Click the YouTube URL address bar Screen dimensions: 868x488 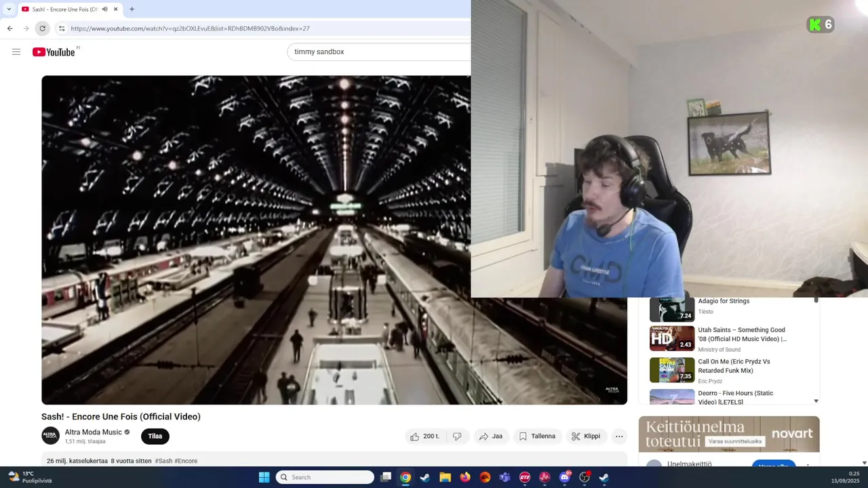tap(264, 28)
